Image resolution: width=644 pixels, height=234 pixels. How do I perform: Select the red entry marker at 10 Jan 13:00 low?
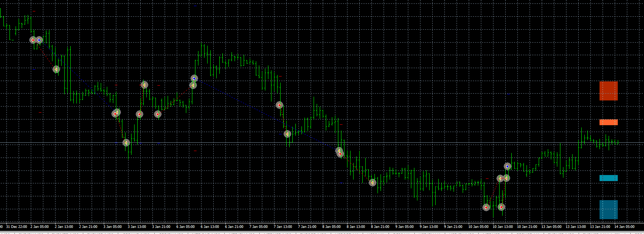click(501, 207)
